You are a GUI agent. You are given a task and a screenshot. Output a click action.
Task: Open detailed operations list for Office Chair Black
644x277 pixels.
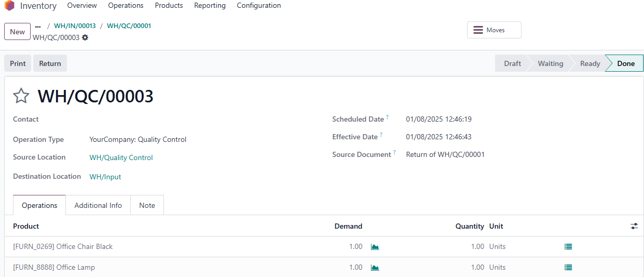[x=568, y=247]
